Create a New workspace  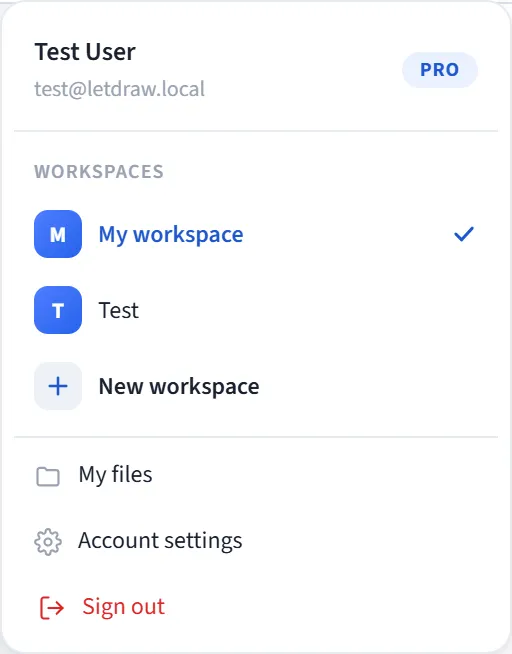(256, 386)
